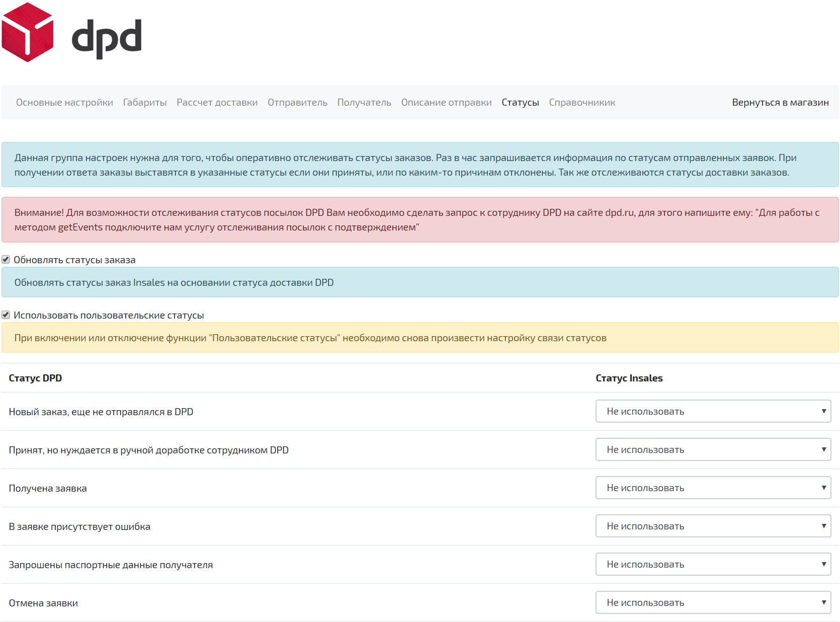Screen dimensions: 840x622
Task: Toggle the Обновлять статусы заказа checkbox
Action: click(6, 260)
